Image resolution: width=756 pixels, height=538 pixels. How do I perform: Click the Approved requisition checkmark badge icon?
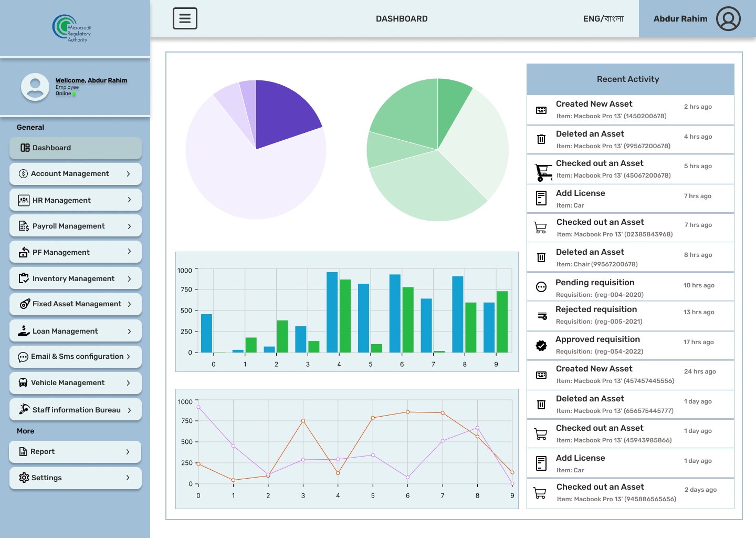(x=541, y=345)
